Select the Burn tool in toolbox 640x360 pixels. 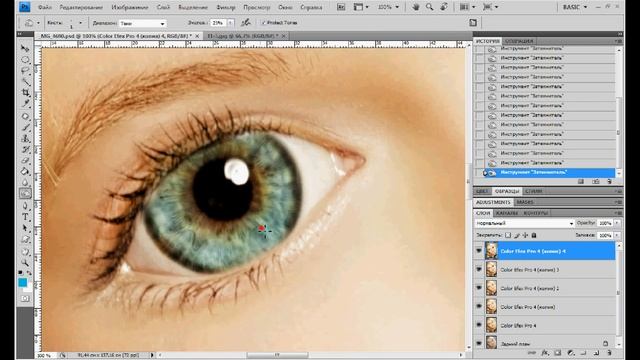pos(25,193)
